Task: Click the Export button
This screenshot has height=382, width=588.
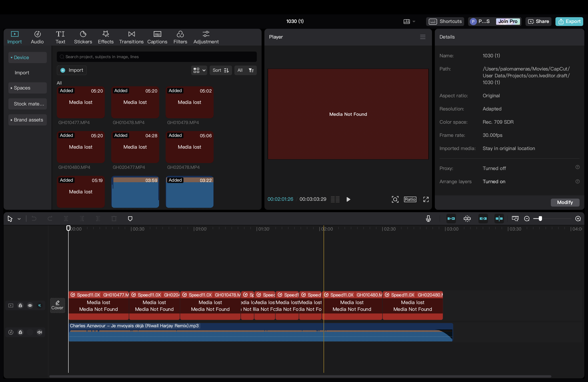Action: coord(569,21)
